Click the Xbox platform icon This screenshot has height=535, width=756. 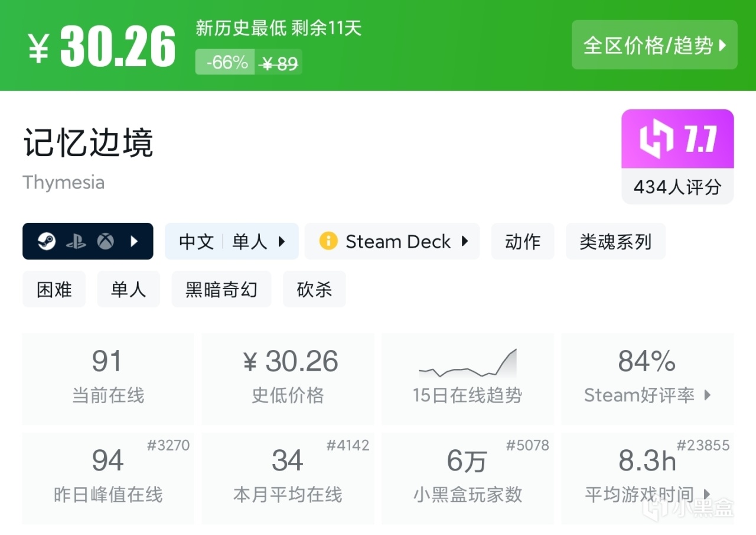coord(106,241)
